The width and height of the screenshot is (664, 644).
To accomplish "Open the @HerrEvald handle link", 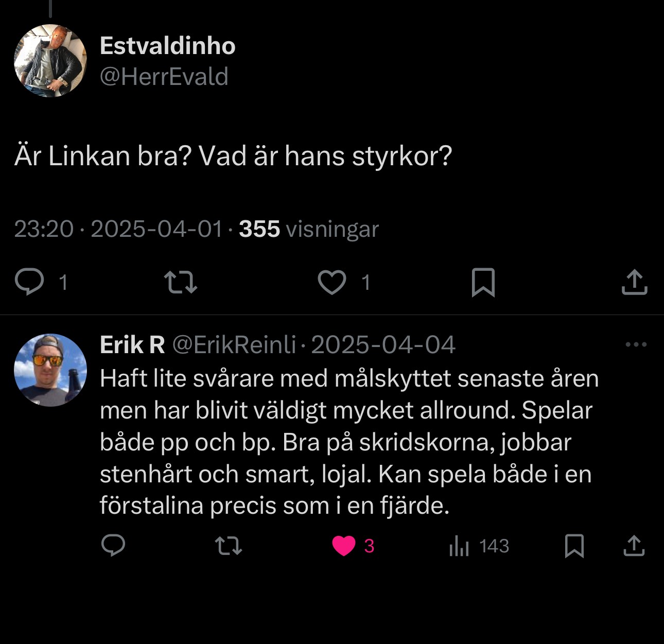I will coord(164,77).
